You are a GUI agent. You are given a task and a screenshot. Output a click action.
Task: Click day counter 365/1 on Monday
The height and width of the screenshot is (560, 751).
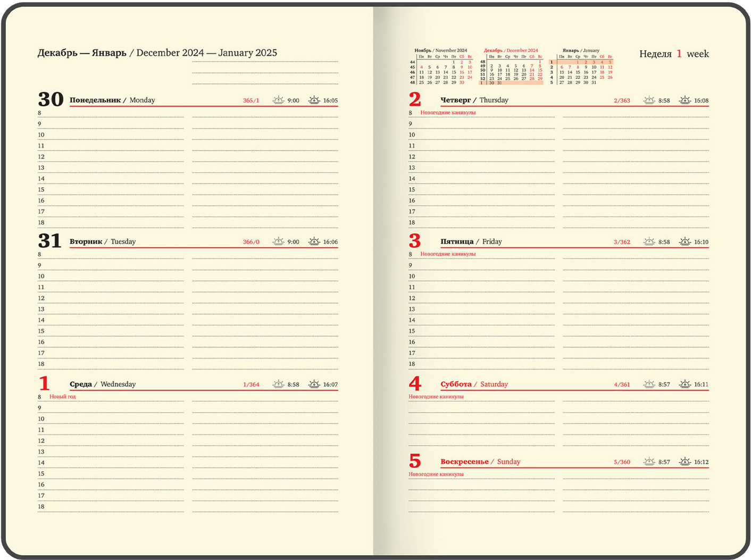tap(251, 101)
